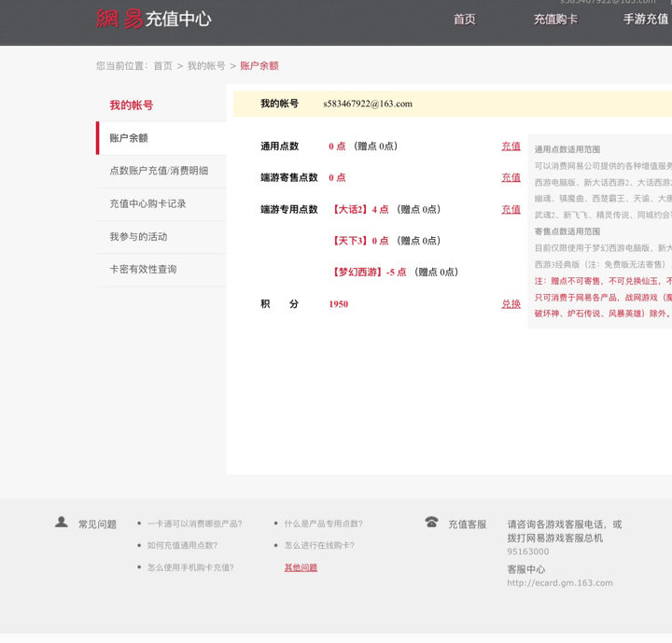Open the 手游充值 navigation item
Screen dimensions: 672x643
pos(646,20)
